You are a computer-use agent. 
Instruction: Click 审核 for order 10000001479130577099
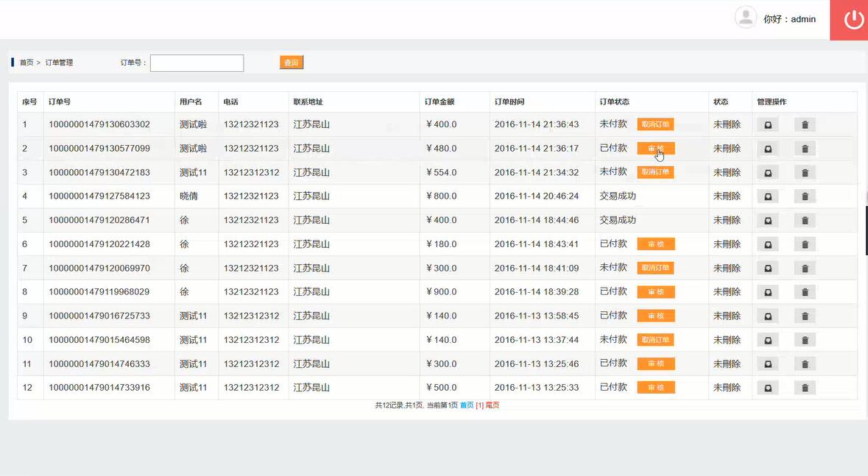tap(655, 149)
